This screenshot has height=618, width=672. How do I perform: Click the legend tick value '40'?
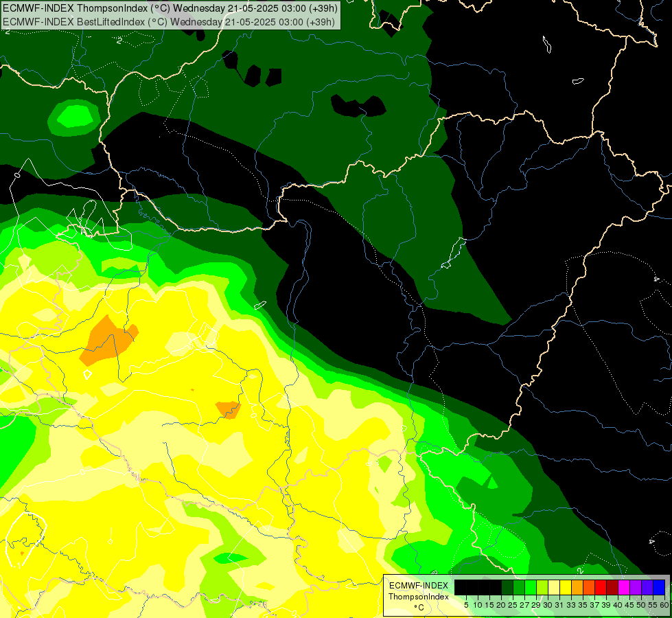[618, 605]
